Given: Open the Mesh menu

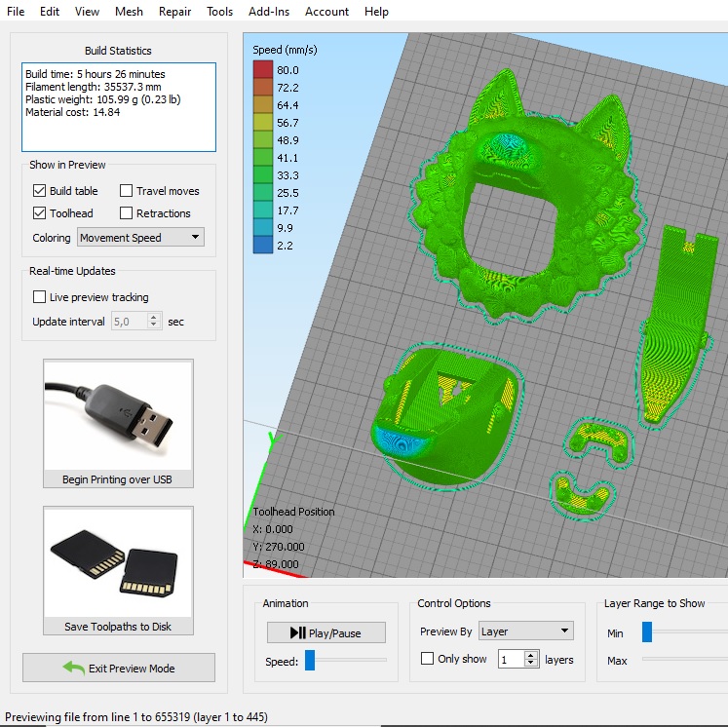Looking at the screenshot, I should click(x=128, y=12).
